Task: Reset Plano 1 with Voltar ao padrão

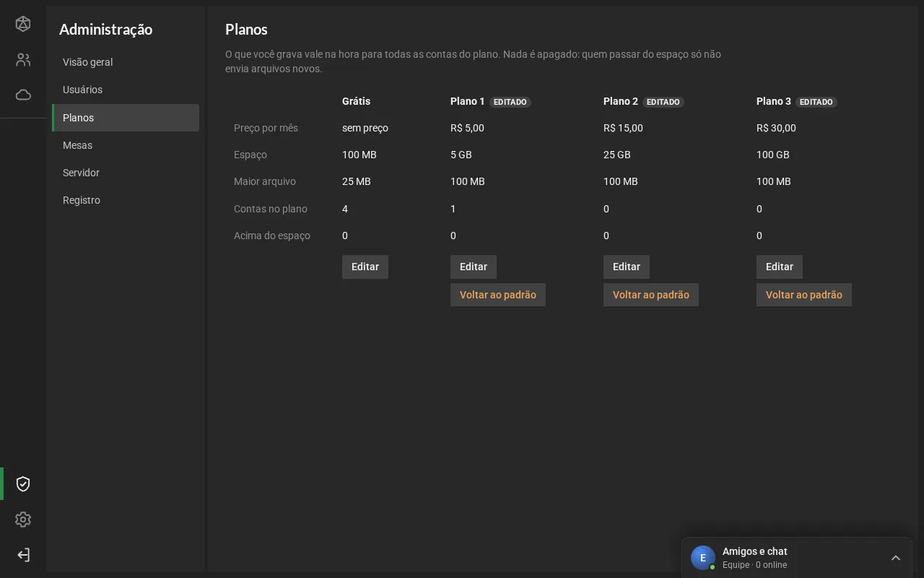Action: click(x=498, y=295)
